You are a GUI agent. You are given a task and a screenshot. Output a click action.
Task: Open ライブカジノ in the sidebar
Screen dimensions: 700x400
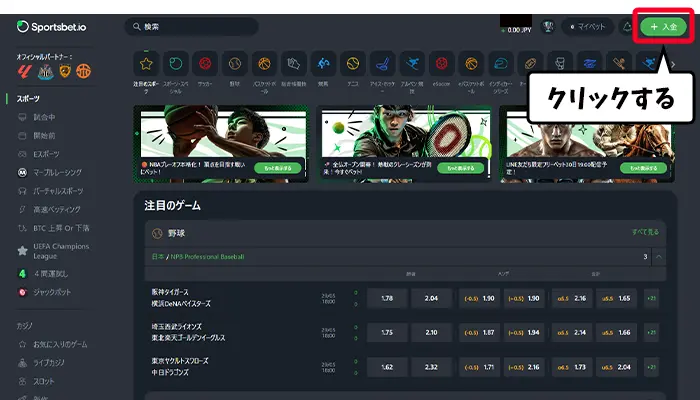[41, 363]
